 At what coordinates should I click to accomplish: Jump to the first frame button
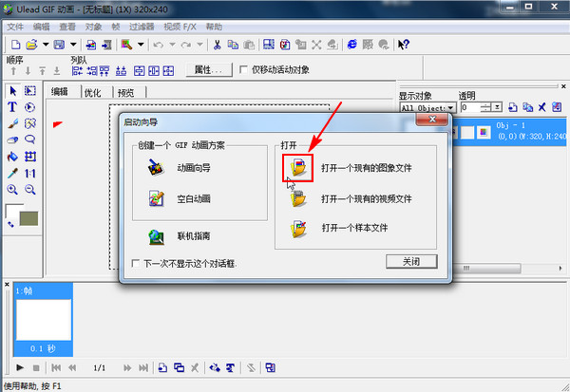point(56,367)
